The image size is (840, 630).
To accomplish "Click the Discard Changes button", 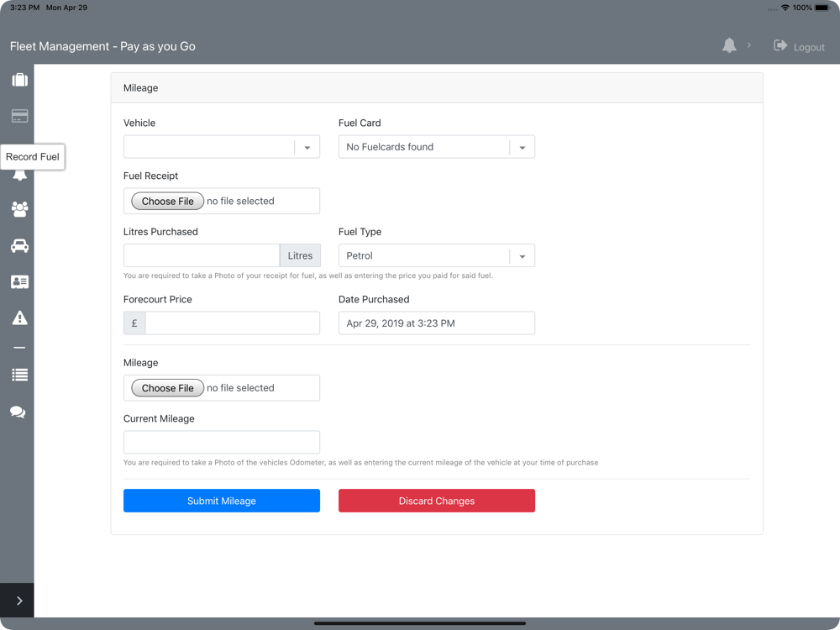I will [x=436, y=501].
